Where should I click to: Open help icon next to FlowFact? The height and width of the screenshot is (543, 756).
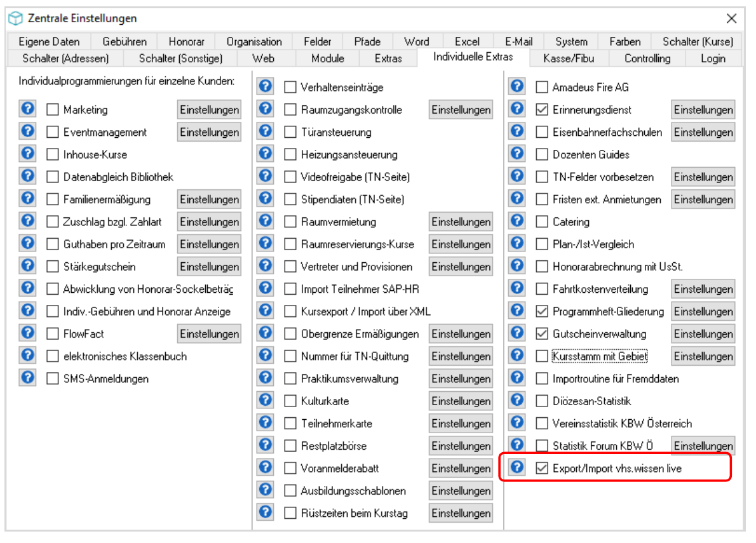pos(28,333)
